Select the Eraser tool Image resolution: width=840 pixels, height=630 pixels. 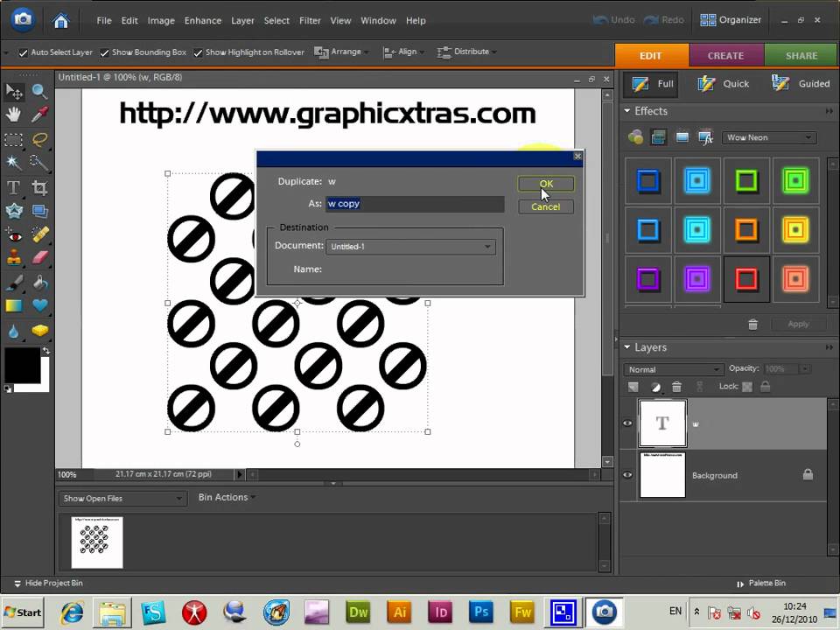39,257
